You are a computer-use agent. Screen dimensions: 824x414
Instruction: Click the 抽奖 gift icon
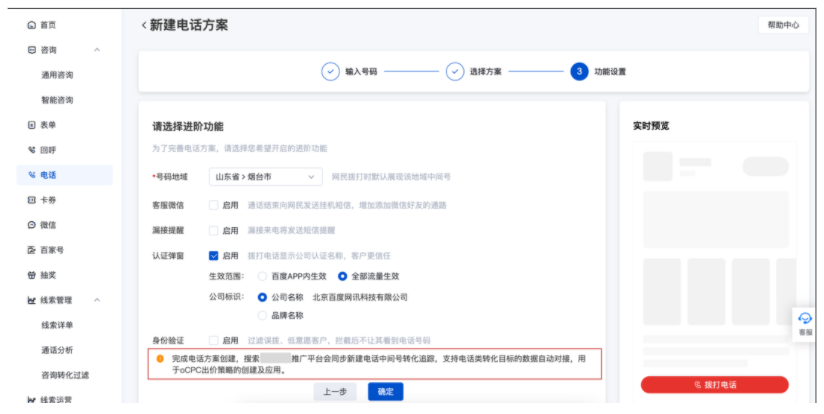coord(32,275)
